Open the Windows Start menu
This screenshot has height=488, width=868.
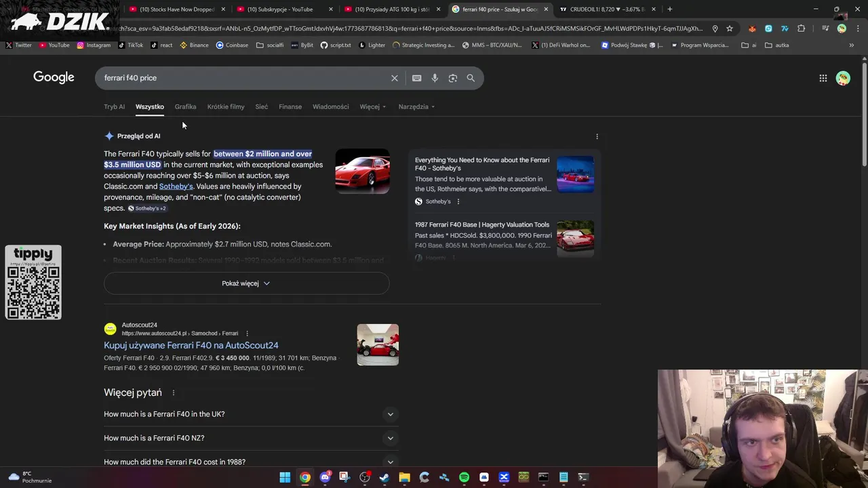[285, 477]
